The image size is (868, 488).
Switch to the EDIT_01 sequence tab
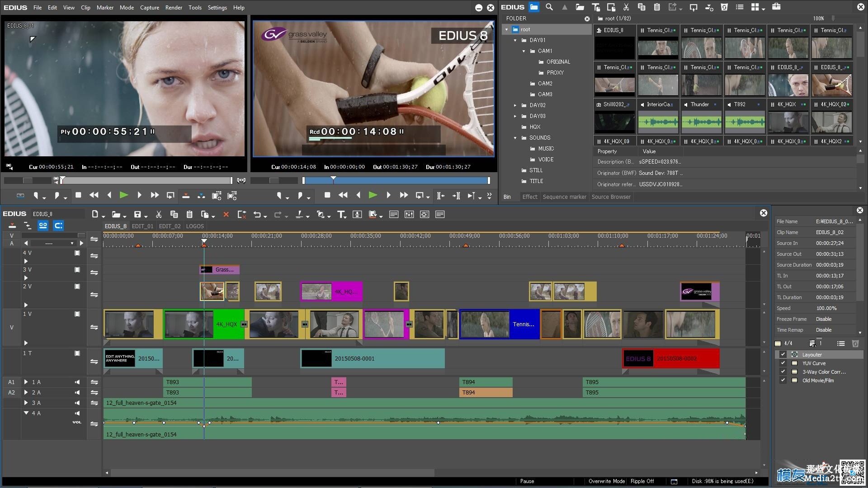[x=142, y=226]
